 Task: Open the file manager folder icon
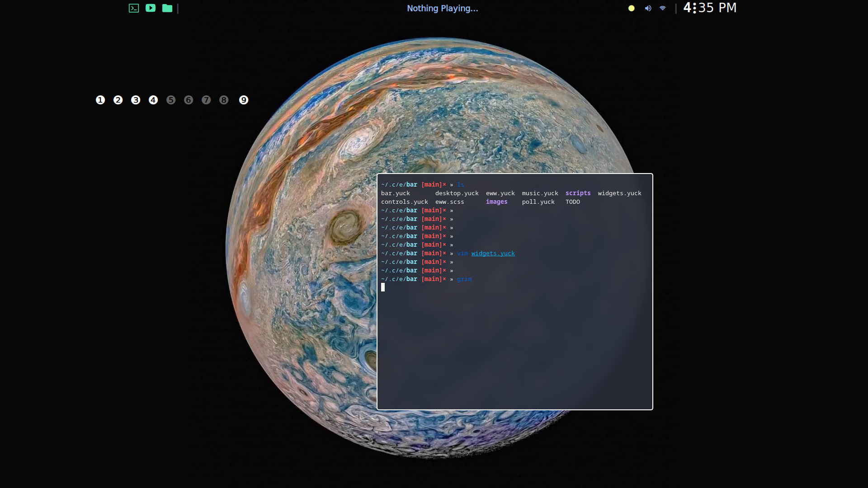pos(167,8)
